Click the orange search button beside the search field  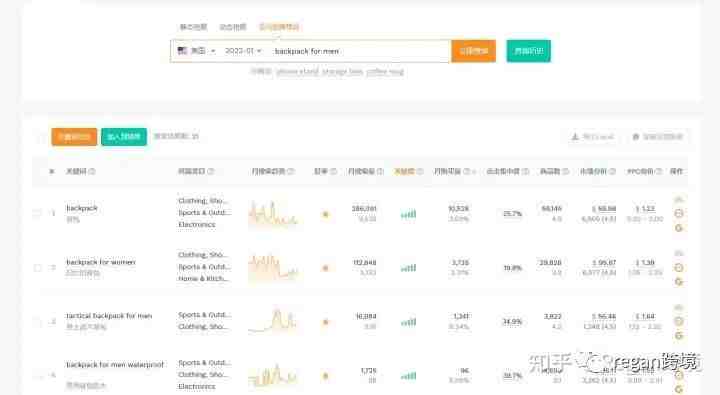tap(473, 51)
